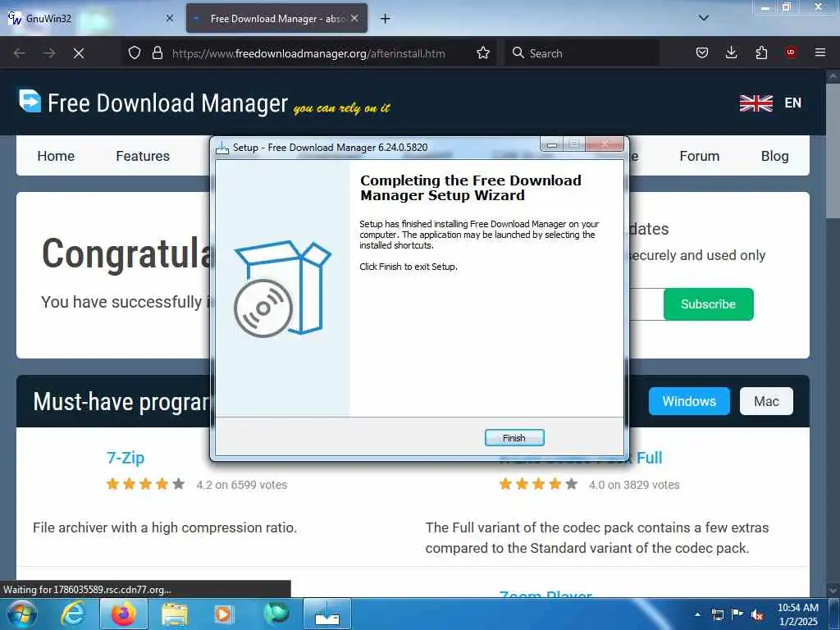Click the URL address bar
The image size is (840, 630).
tap(308, 53)
